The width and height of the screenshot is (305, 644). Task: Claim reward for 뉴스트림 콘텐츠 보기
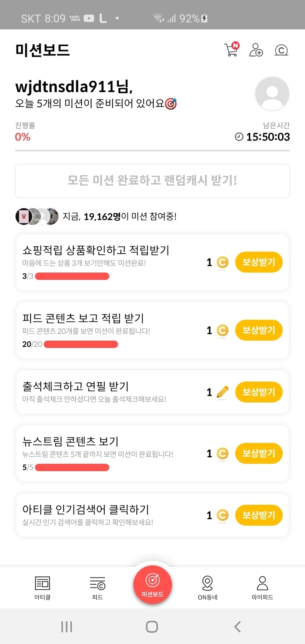coord(259,453)
